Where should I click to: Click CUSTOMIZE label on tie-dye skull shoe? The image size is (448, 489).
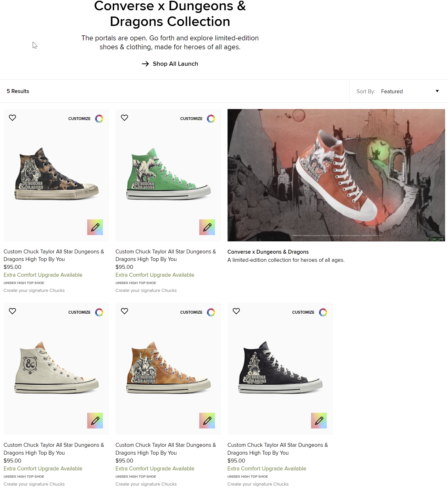click(79, 119)
